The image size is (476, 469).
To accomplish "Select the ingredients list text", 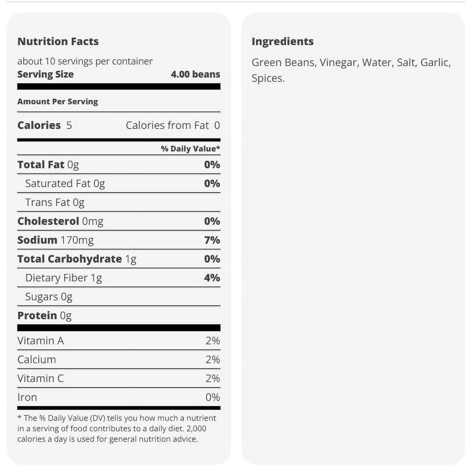I will [351, 70].
